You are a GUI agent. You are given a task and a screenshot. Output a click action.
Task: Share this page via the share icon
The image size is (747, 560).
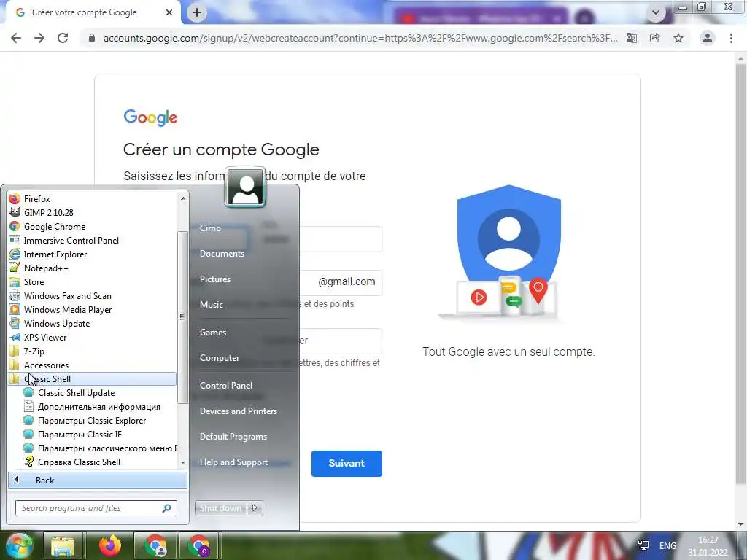(655, 38)
